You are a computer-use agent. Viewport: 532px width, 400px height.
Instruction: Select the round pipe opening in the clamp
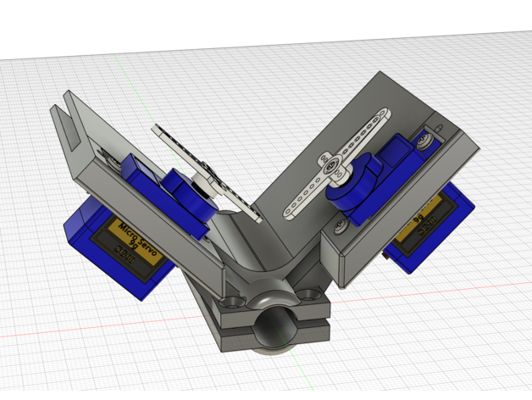coord(274,325)
